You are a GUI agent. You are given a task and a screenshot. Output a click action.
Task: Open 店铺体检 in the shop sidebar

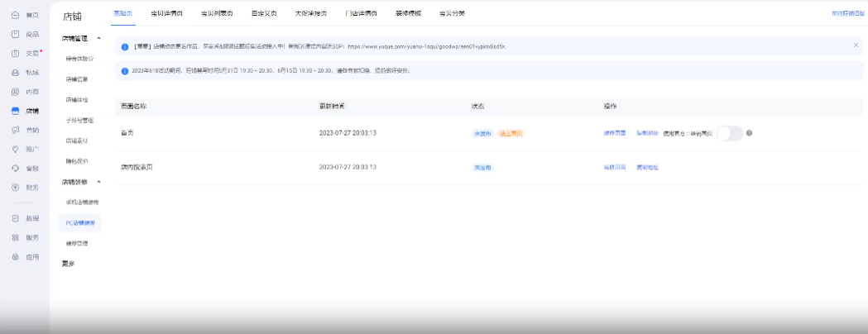(x=76, y=99)
